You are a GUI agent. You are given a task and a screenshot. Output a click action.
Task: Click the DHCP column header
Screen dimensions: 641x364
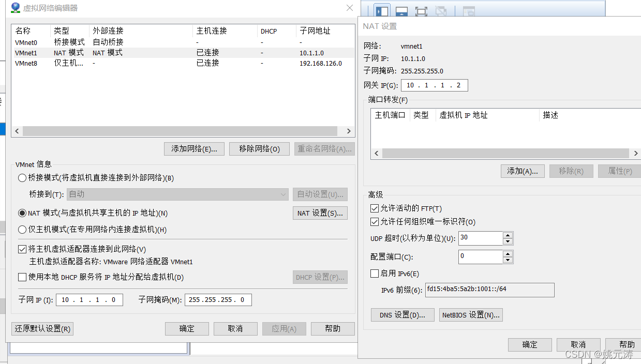(x=277, y=31)
